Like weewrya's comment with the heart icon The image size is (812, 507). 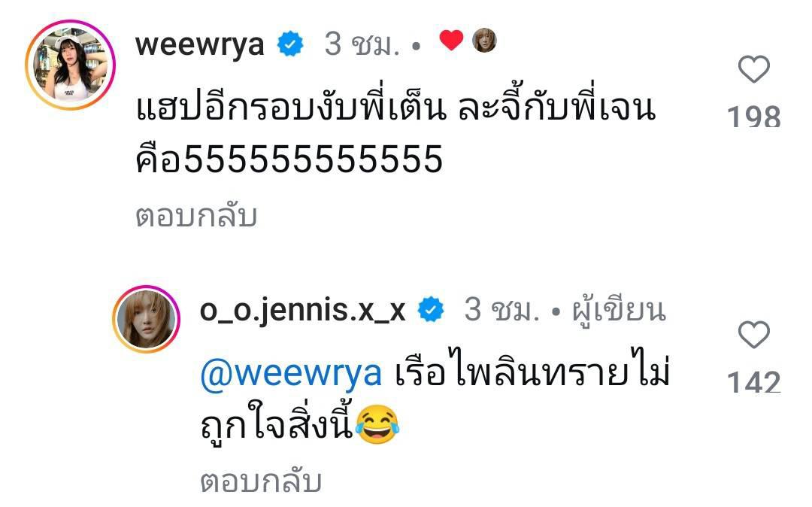(x=753, y=69)
